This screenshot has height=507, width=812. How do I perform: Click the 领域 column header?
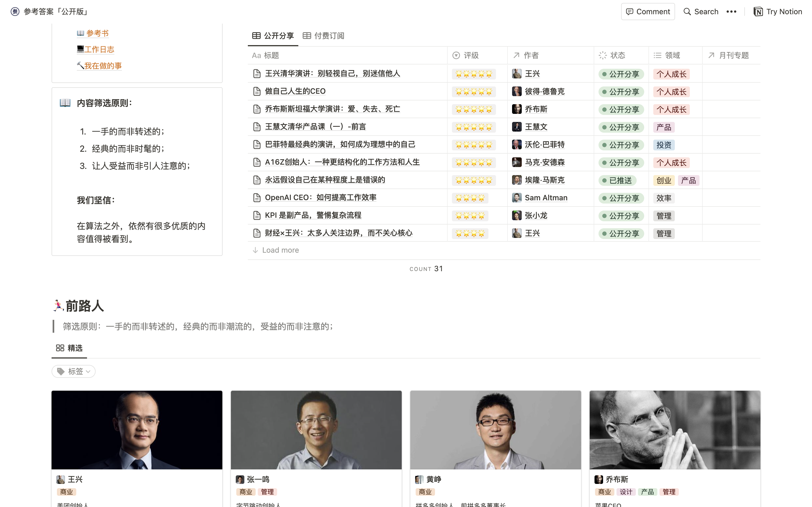tap(672, 55)
